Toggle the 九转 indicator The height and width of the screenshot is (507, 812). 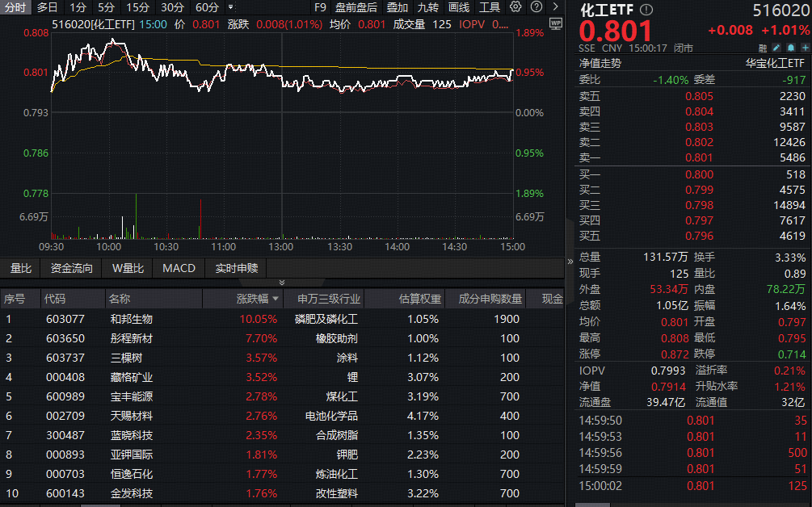tap(428, 7)
